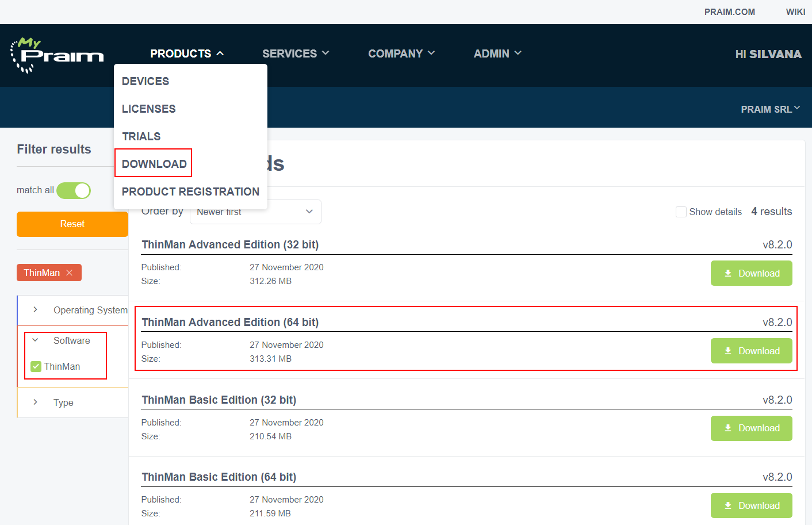
Task: Open the WIKI link
Action: 796,12
